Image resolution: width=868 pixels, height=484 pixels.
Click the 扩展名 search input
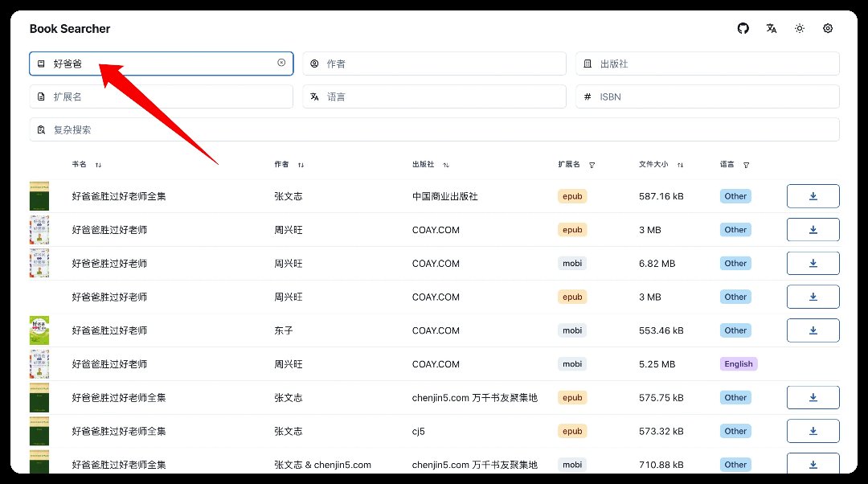(x=169, y=96)
